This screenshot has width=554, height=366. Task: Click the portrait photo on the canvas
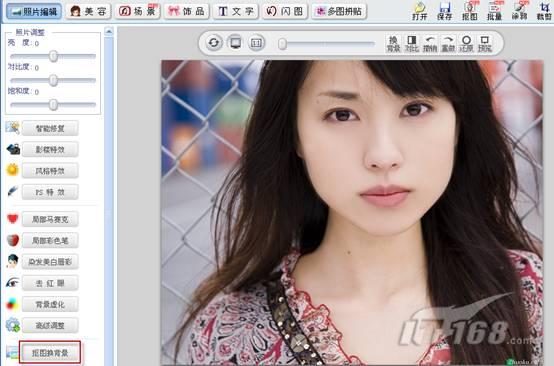352,212
